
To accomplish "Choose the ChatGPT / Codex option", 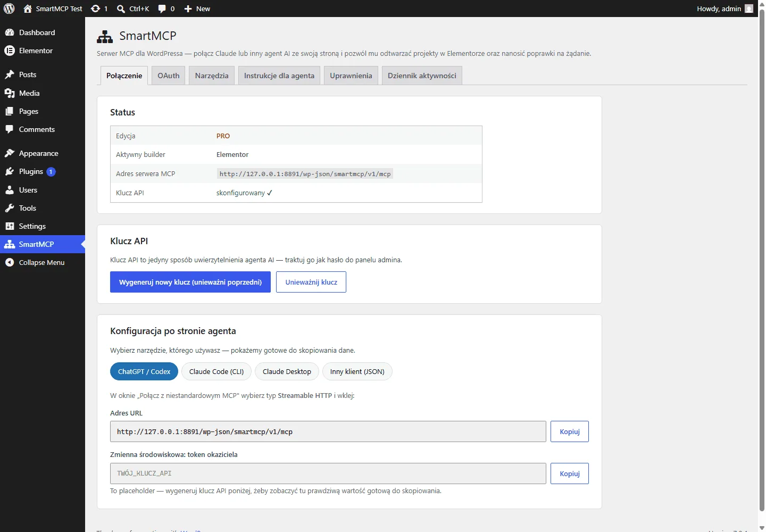I will click(x=144, y=371).
